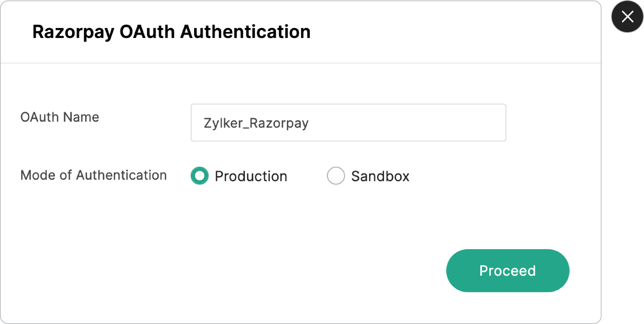Click the Razorpay OAuth Authentication title
Viewport: 644px width, 324px height.
tap(171, 31)
